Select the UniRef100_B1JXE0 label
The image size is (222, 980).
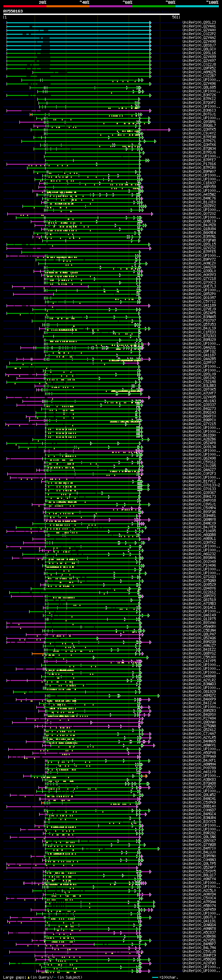coord(199,202)
